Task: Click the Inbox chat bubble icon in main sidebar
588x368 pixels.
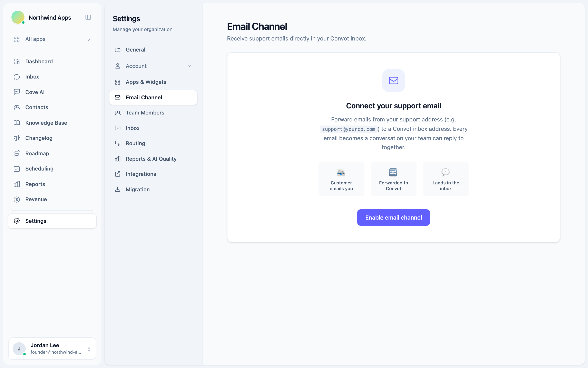Action: (x=17, y=77)
